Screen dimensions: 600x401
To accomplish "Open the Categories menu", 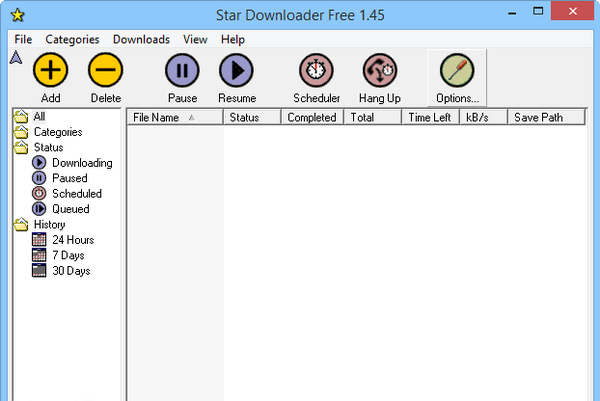I will [72, 39].
